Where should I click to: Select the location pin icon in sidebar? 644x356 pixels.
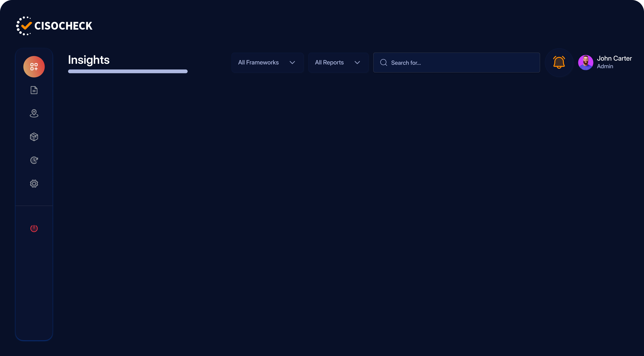(34, 113)
